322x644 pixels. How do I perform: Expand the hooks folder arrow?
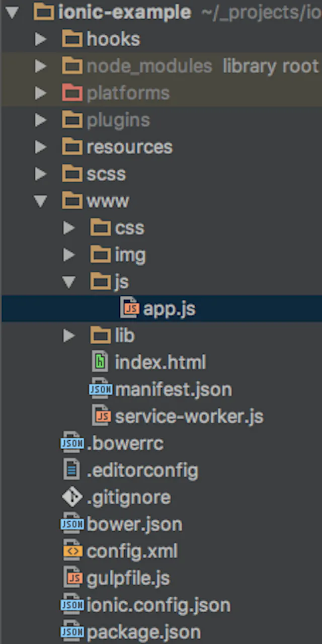tap(41, 39)
